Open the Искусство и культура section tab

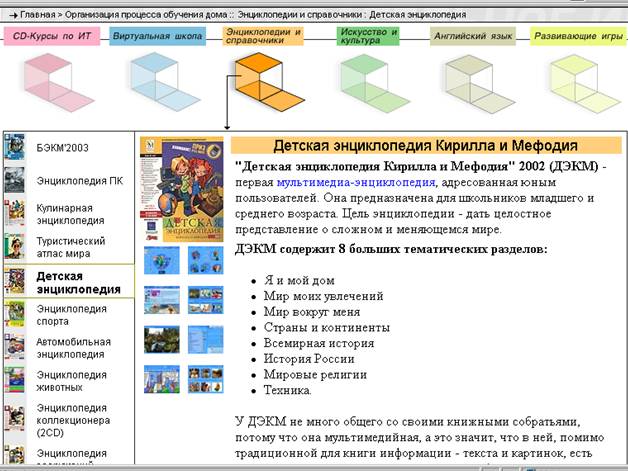(368, 36)
